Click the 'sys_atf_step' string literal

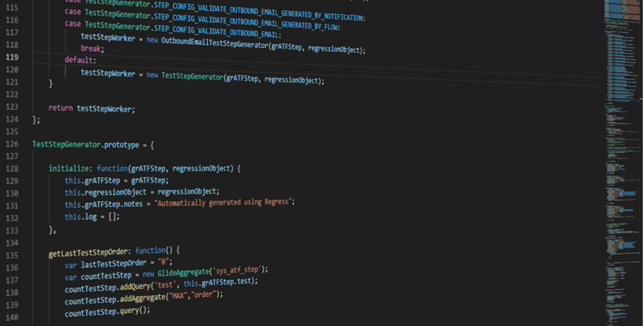(237, 270)
